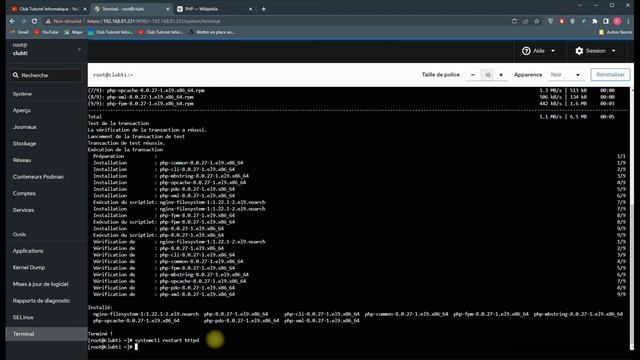This screenshot has height=360, width=640.
Task: Click the search magnifier in sidebar
Action: (16, 75)
